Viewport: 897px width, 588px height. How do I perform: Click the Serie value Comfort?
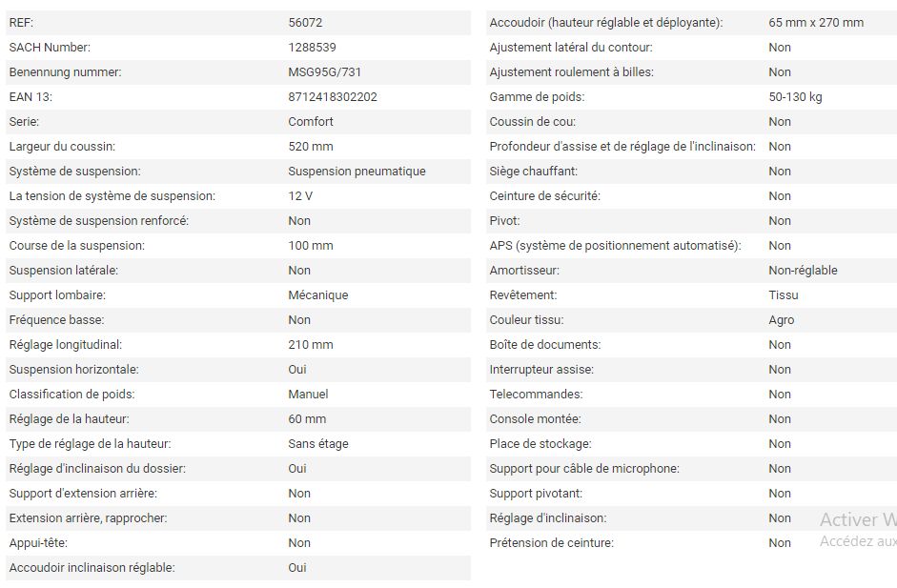(311, 121)
